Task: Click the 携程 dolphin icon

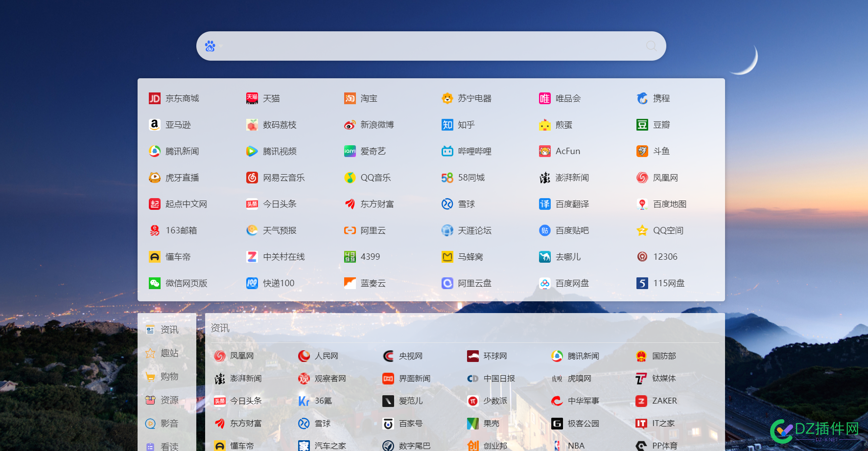Action: 642,98
